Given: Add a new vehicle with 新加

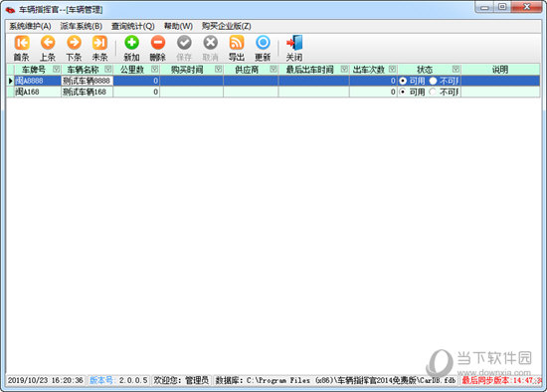Looking at the screenshot, I should pyautogui.click(x=131, y=48).
